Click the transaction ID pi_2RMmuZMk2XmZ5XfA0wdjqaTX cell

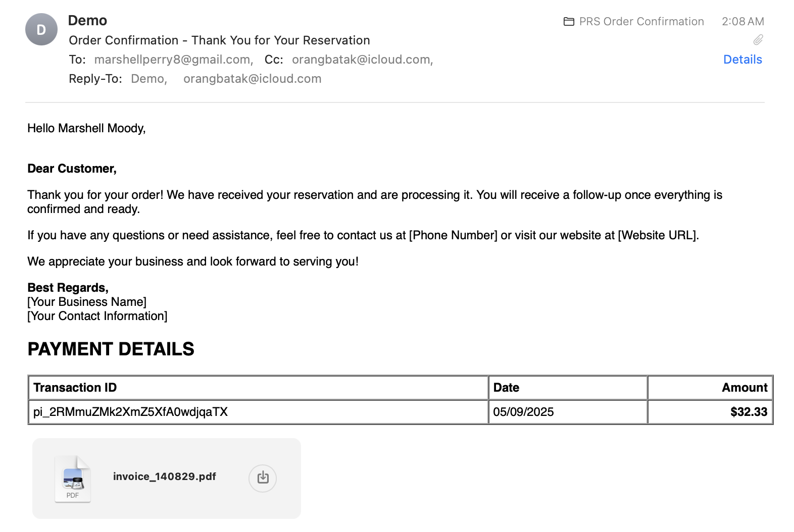coord(258,412)
